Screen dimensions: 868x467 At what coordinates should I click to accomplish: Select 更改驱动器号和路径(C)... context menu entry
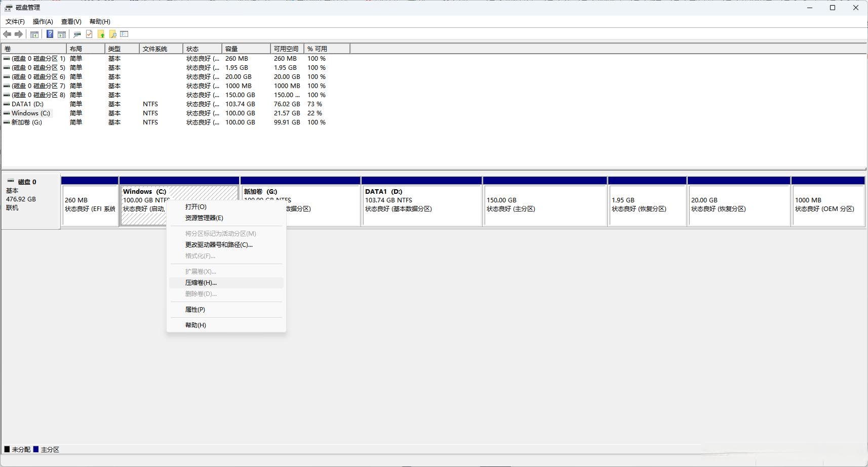click(226, 245)
